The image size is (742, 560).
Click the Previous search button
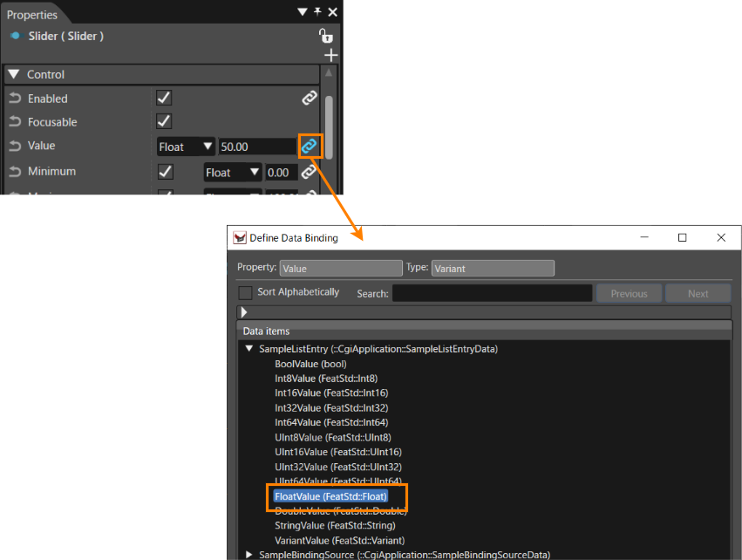click(629, 293)
